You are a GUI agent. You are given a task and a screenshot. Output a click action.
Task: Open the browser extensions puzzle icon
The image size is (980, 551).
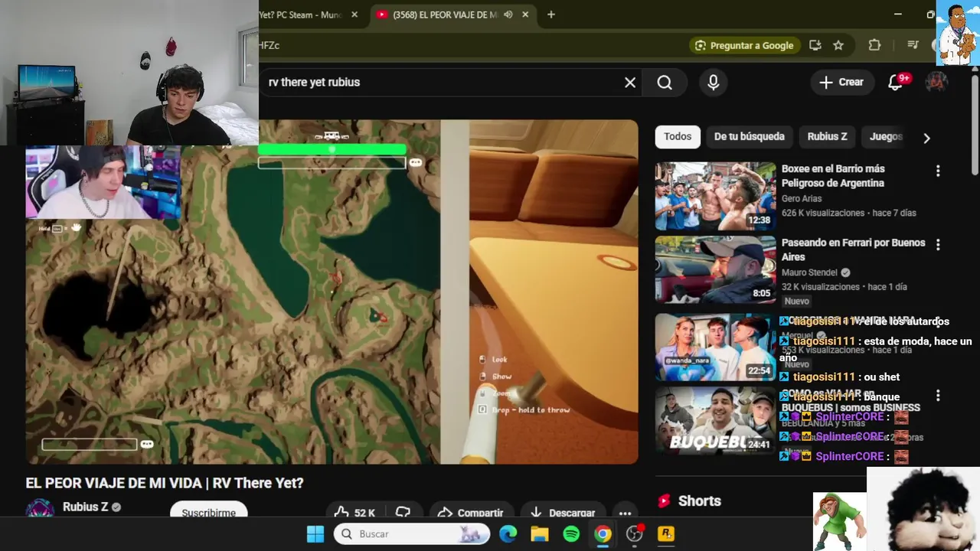tap(874, 45)
